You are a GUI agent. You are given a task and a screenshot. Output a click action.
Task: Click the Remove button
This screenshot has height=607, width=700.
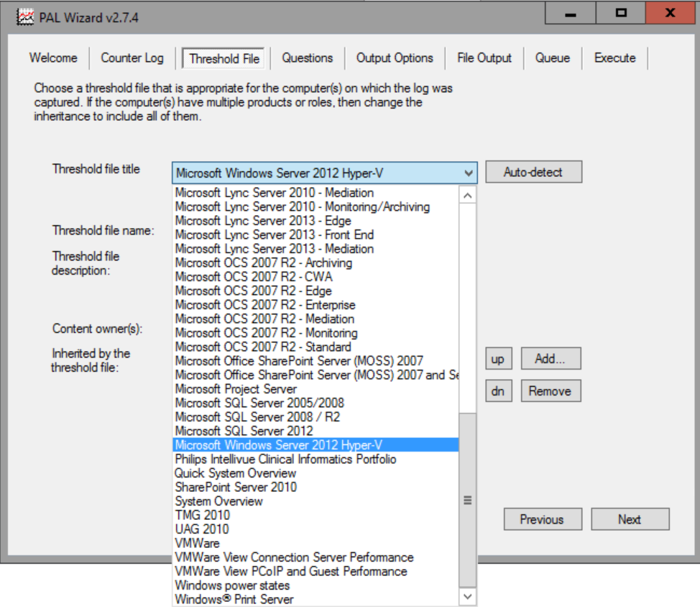550,391
